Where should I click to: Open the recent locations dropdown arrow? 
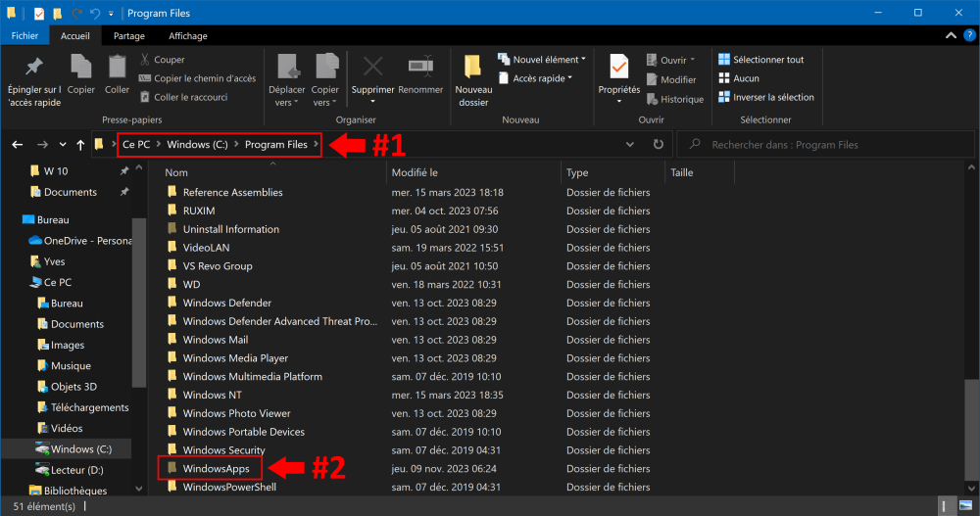click(x=63, y=144)
